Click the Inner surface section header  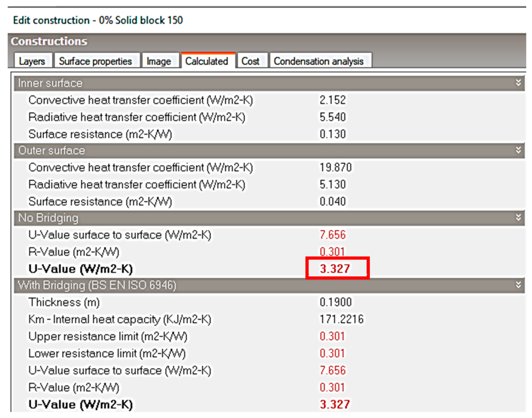pos(269,83)
